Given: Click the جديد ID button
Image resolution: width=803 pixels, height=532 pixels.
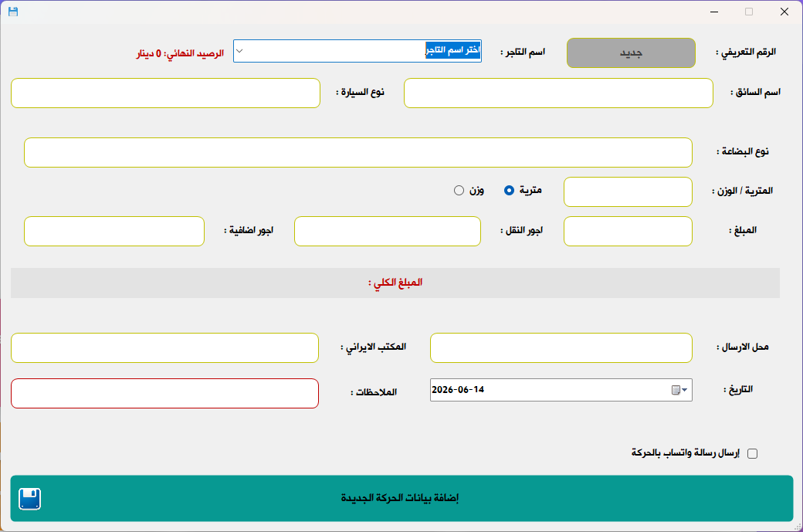Looking at the screenshot, I should click(631, 53).
